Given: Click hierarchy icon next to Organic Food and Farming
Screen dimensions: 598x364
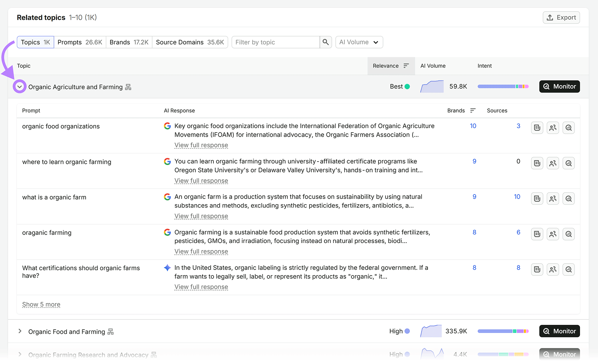Looking at the screenshot, I should [x=111, y=332].
